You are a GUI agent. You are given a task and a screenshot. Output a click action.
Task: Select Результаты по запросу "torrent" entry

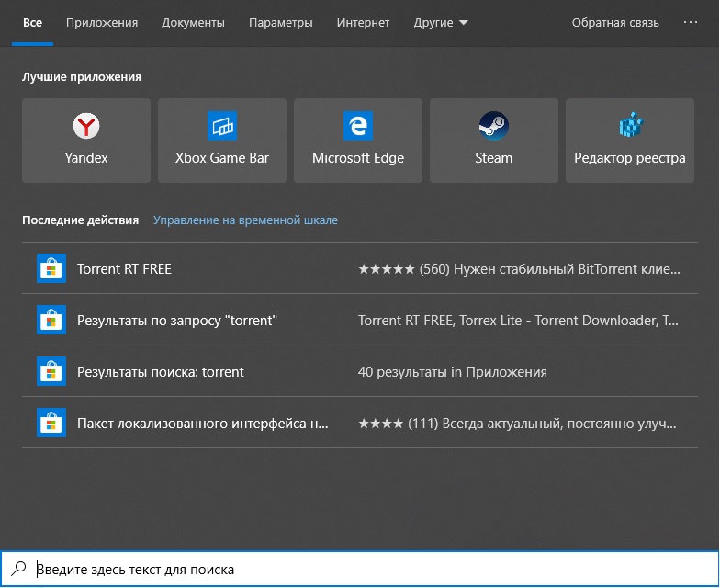[x=360, y=320]
